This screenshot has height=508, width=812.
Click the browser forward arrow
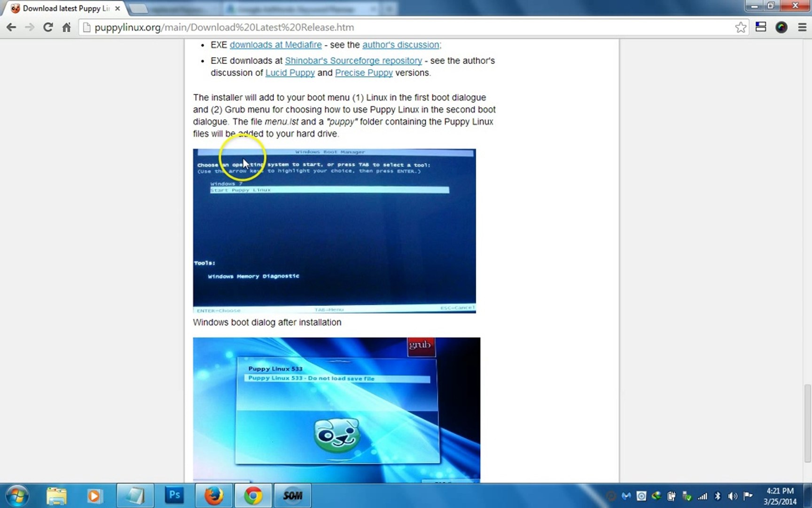(30, 27)
